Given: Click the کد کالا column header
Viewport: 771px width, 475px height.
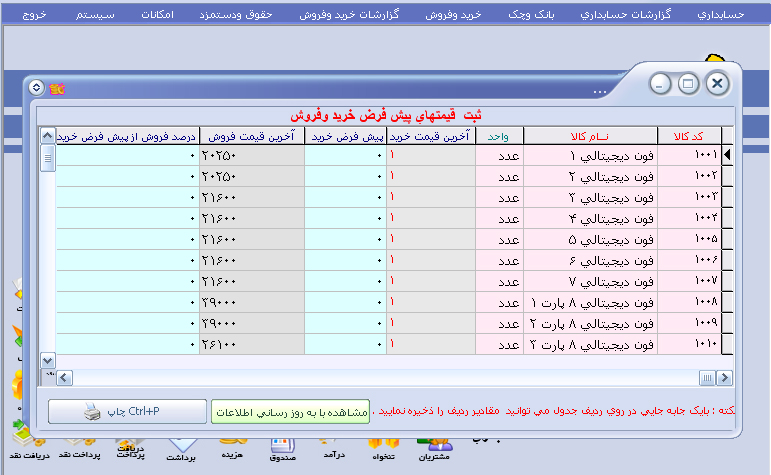Looking at the screenshot, I should coord(689,136).
